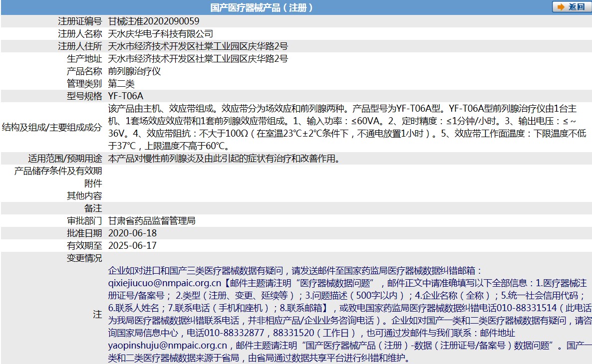Click the 第二类 management category value

pos(121,83)
